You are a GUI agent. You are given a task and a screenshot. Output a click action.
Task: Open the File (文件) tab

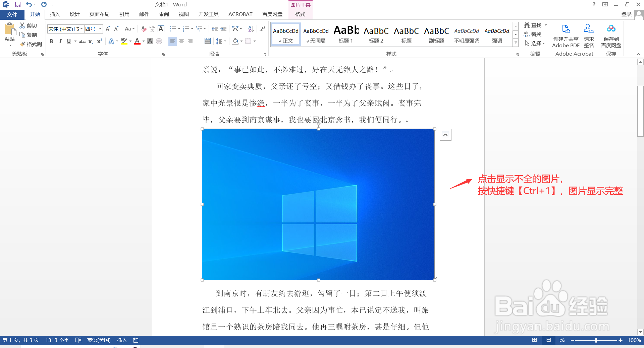(x=12, y=14)
